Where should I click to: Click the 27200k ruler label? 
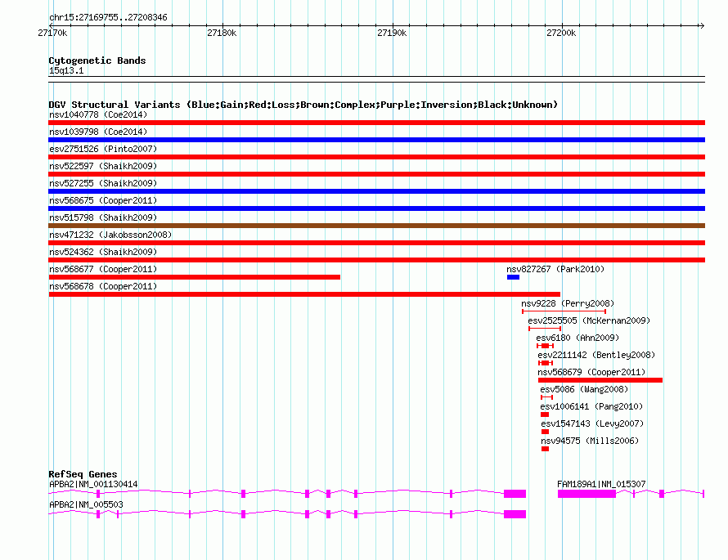tap(561, 33)
